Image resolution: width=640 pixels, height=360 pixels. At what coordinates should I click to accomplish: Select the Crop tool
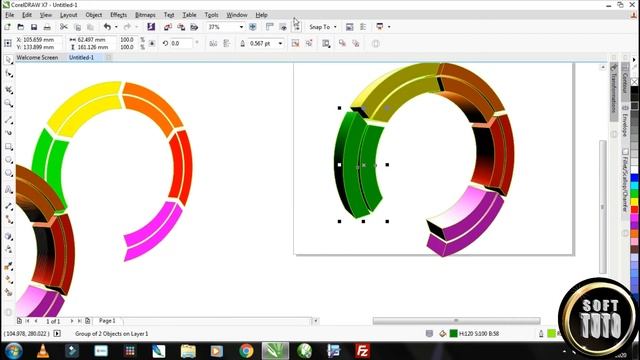9,89
